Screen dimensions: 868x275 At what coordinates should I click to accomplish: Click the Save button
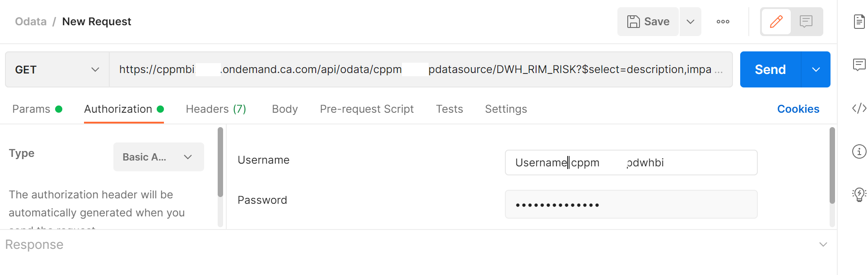(648, 22)
